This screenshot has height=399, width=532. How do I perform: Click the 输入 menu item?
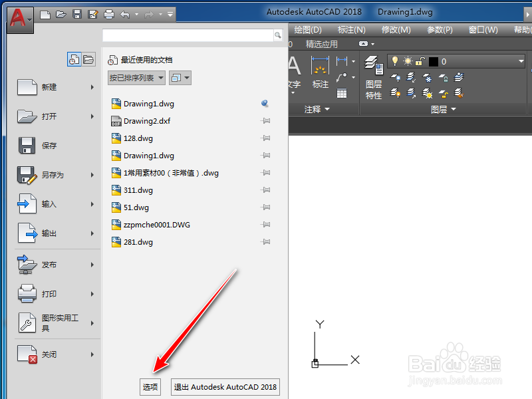coord(56,204)
